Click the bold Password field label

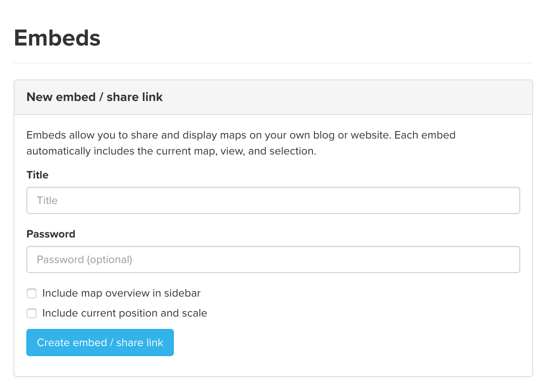51,234
